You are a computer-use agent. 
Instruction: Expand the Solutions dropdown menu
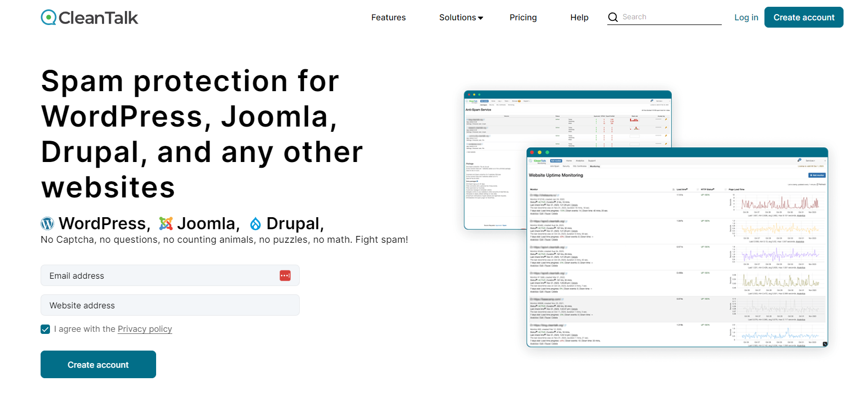461,17
